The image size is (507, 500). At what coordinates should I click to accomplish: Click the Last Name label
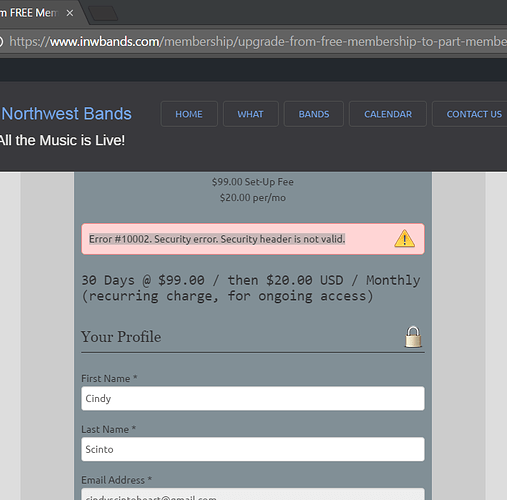point(109,429)
